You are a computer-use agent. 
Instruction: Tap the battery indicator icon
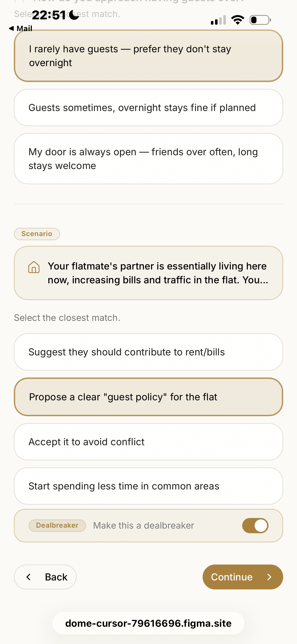[260, 20]
